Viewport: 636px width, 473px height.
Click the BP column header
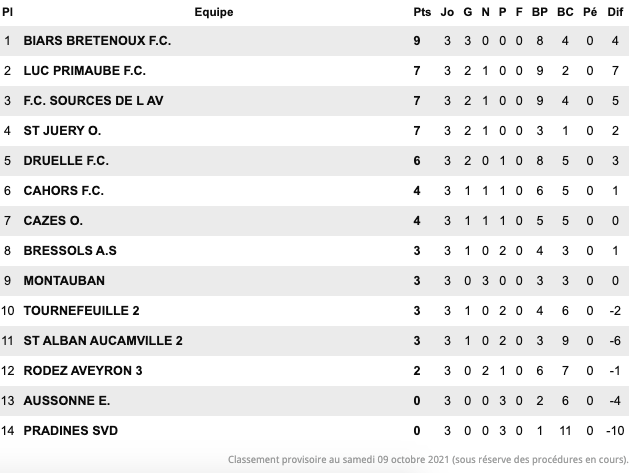click(539, 12)
